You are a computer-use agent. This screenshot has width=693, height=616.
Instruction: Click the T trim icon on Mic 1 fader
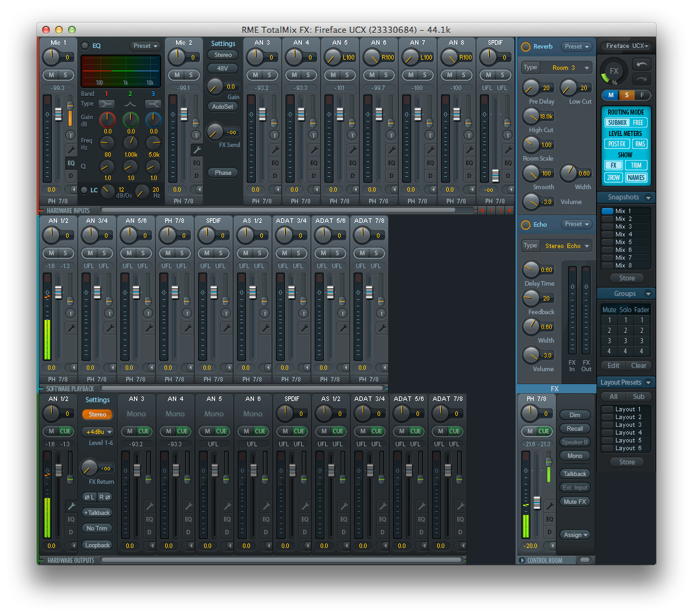tap(70, 134)
